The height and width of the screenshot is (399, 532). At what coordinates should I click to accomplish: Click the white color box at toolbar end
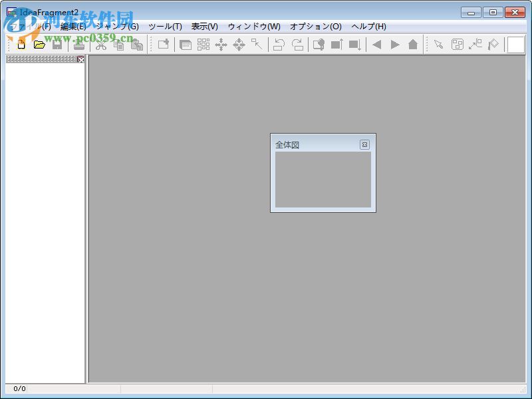tap(516, 45)
